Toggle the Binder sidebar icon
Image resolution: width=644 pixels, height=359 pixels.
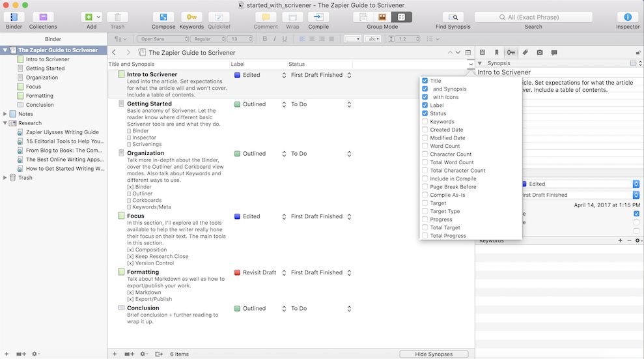tap(14, 17)
